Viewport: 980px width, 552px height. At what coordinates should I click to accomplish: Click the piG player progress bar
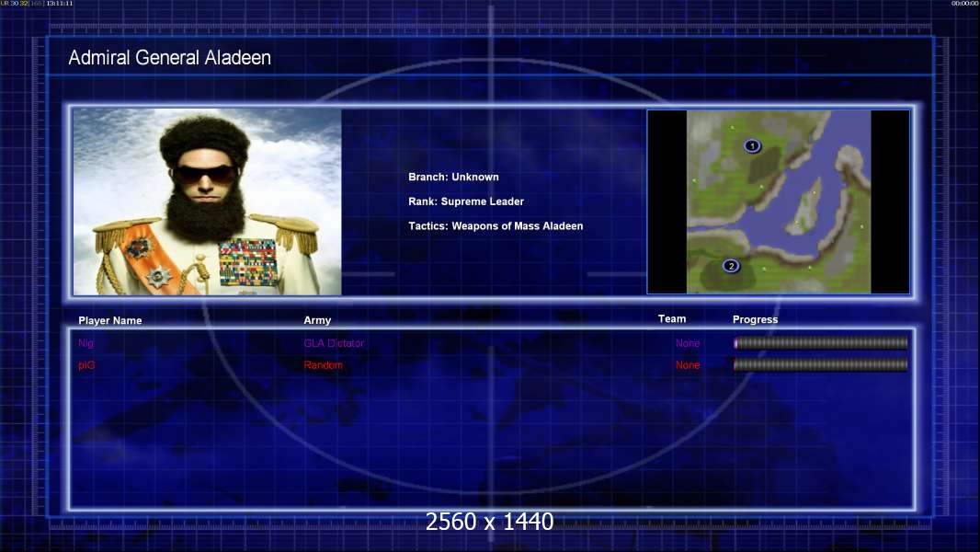[x=821, y=364]
